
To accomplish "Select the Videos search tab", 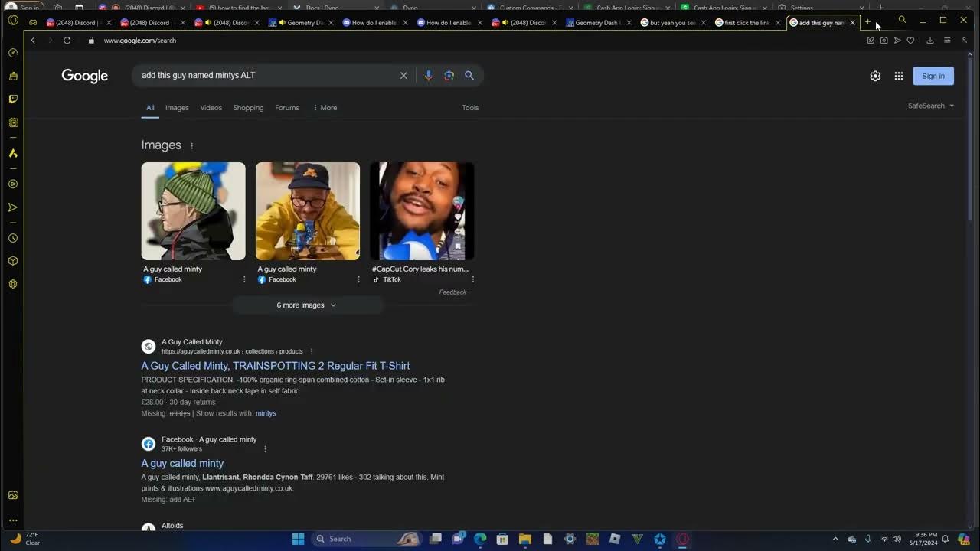I will pos(211,108).
